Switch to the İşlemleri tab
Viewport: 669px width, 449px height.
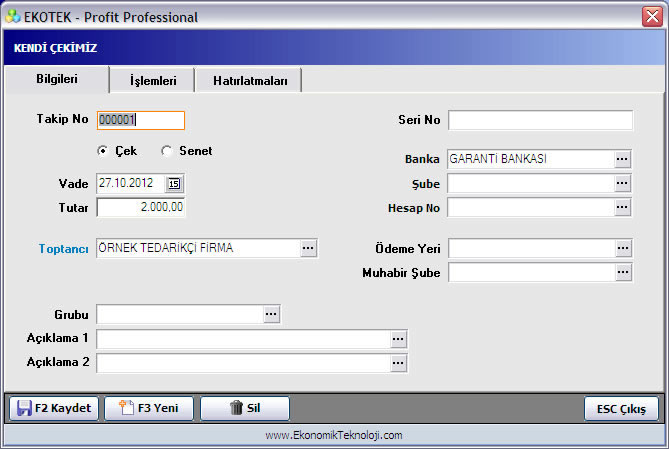pyautogui.click(x=153, y=81)
